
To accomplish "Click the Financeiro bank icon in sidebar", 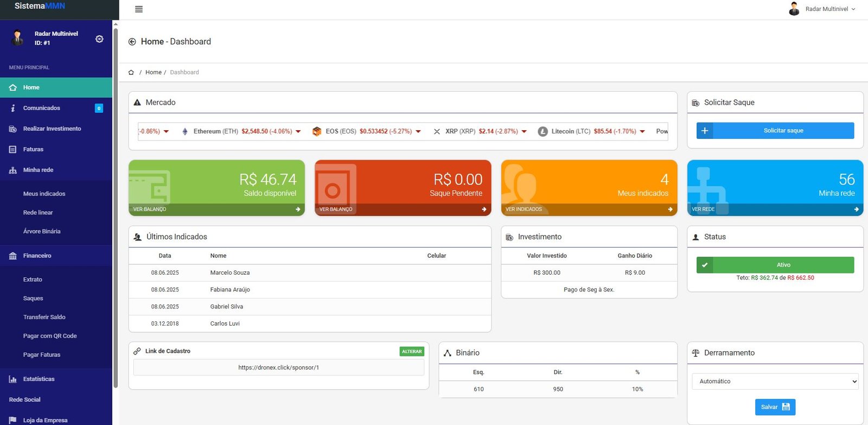I will pyautogui.click(x=12, y=256).
